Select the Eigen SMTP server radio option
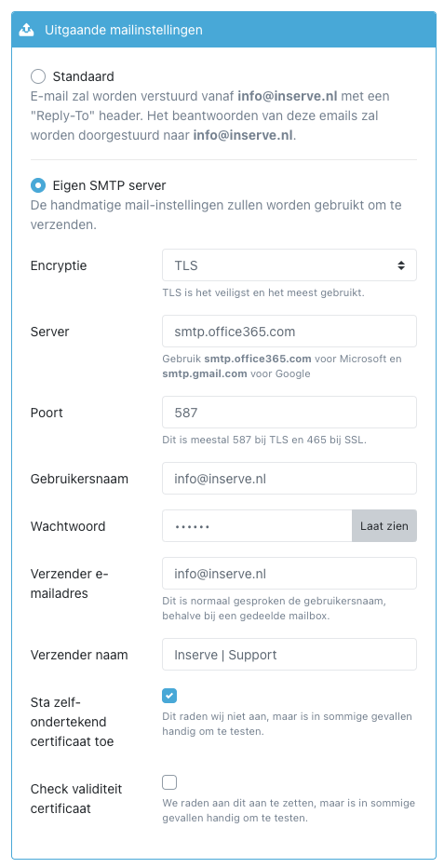 (38, 185)
